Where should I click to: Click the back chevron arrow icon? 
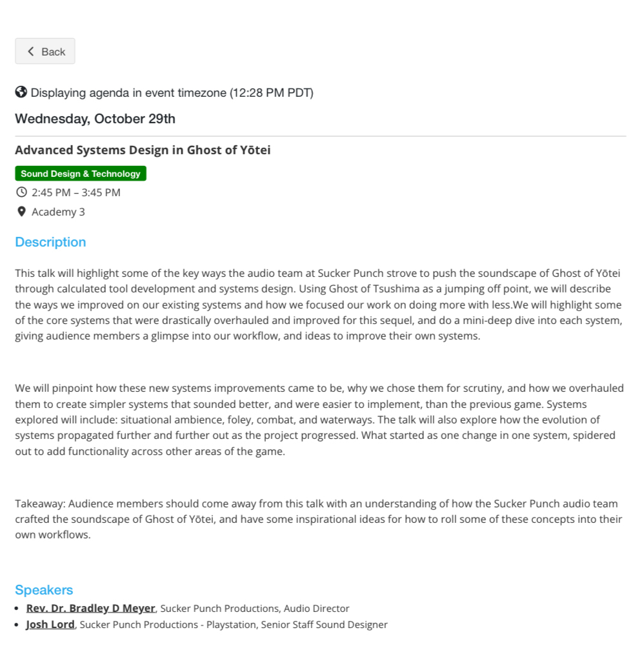(x=30, y=52)
